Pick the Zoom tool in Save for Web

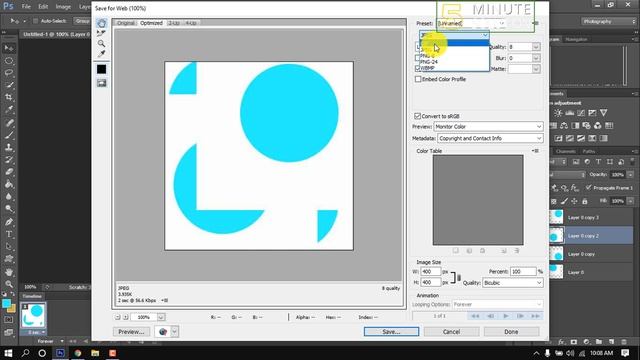101,43
